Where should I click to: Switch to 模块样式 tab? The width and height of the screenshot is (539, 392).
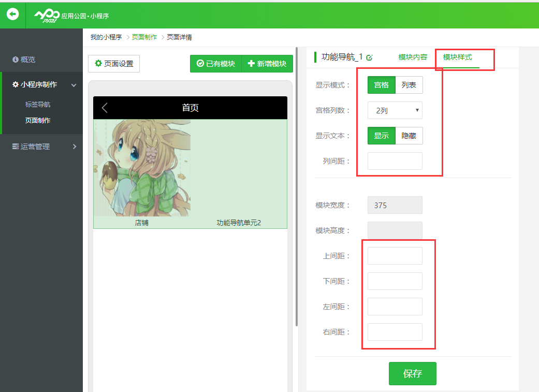pyautogui.click(x=457, y=57)
